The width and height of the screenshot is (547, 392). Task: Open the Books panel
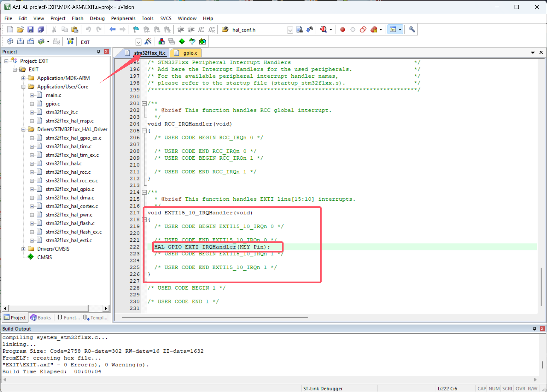[x=41, y=317]
